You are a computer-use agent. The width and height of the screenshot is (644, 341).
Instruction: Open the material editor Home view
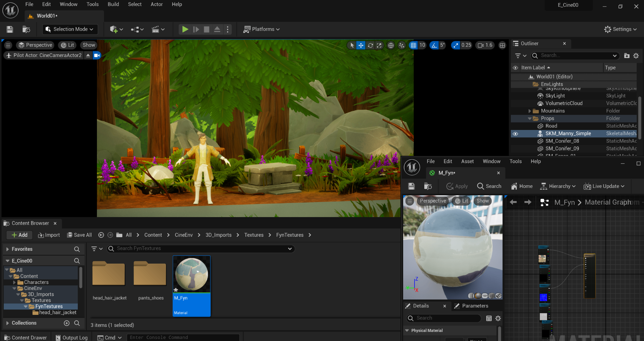[x=522, y=186]
